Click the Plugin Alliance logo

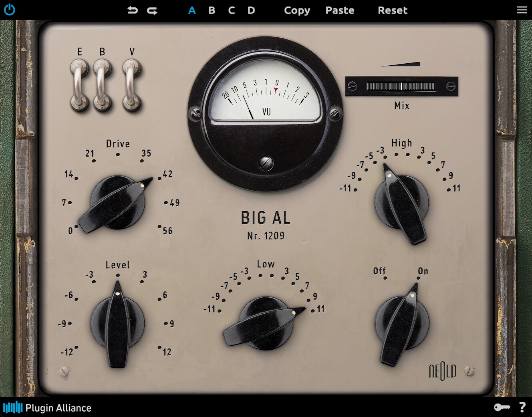[x=47, y=408]
